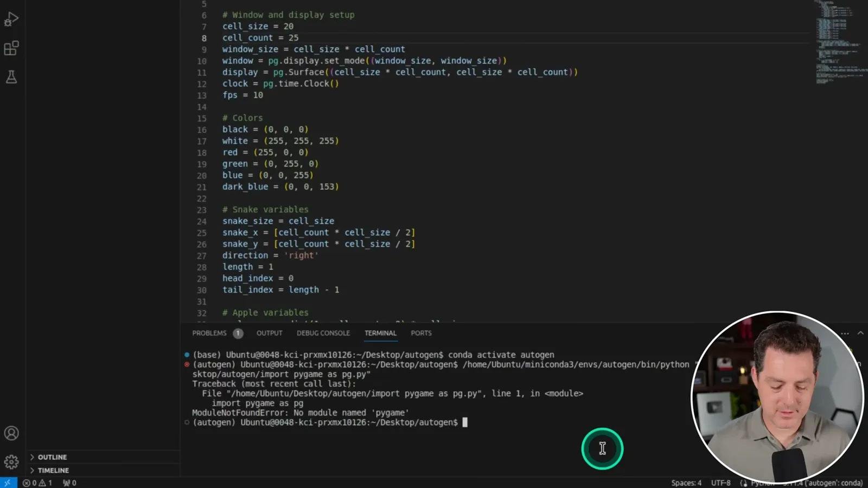
Task: Focus the terminal prompt input line
Action: pyautogui.click(x=330, y=422)
